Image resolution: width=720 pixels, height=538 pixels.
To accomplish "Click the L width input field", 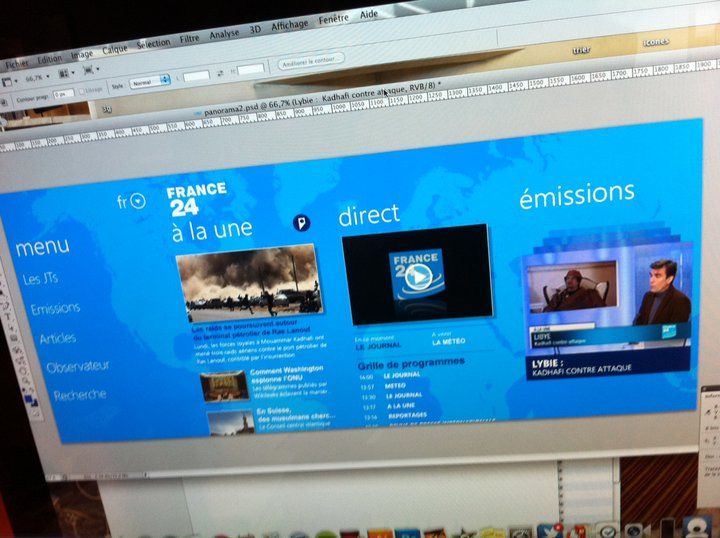I will pyautogui.click(x=196, y=76).
